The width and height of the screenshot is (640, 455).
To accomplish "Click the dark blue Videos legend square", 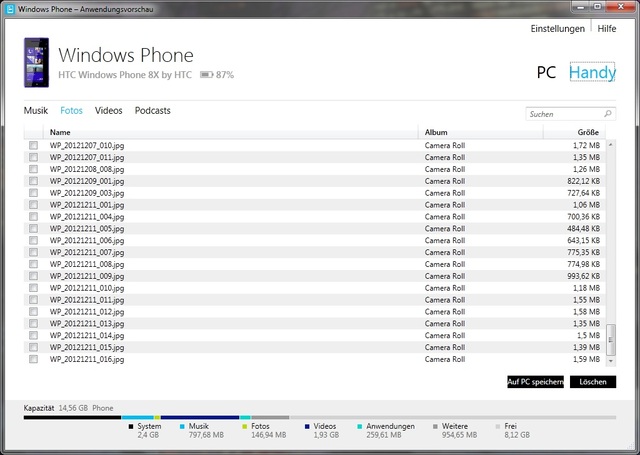I will (x=307, y=426).
